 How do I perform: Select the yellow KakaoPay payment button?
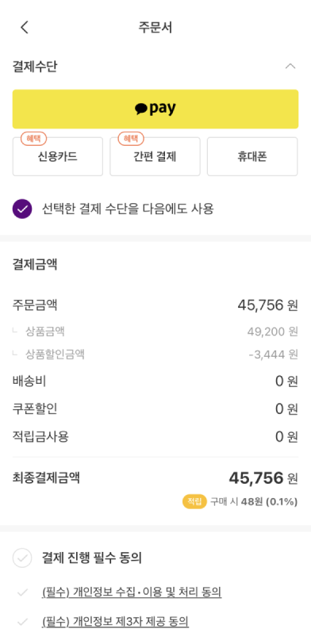155,109
